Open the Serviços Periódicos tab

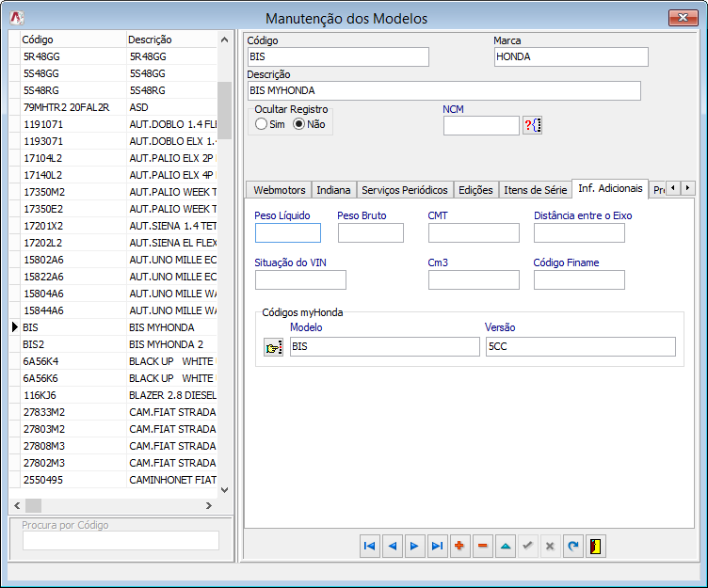point(404,190)
